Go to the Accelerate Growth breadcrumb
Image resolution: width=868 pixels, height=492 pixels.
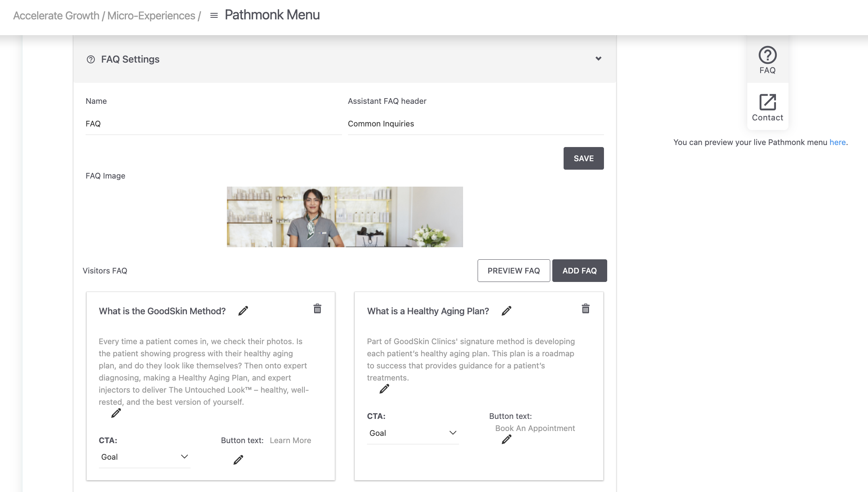[56, 15]
